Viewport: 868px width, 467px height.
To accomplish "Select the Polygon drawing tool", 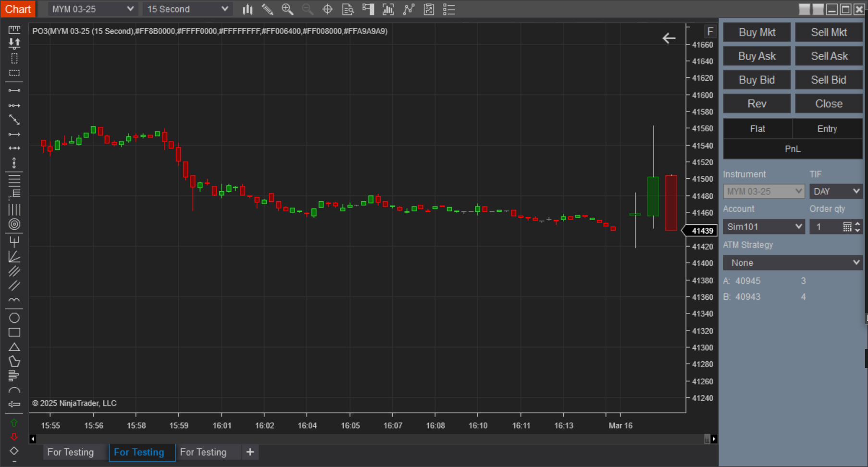I will pos(14,361).
